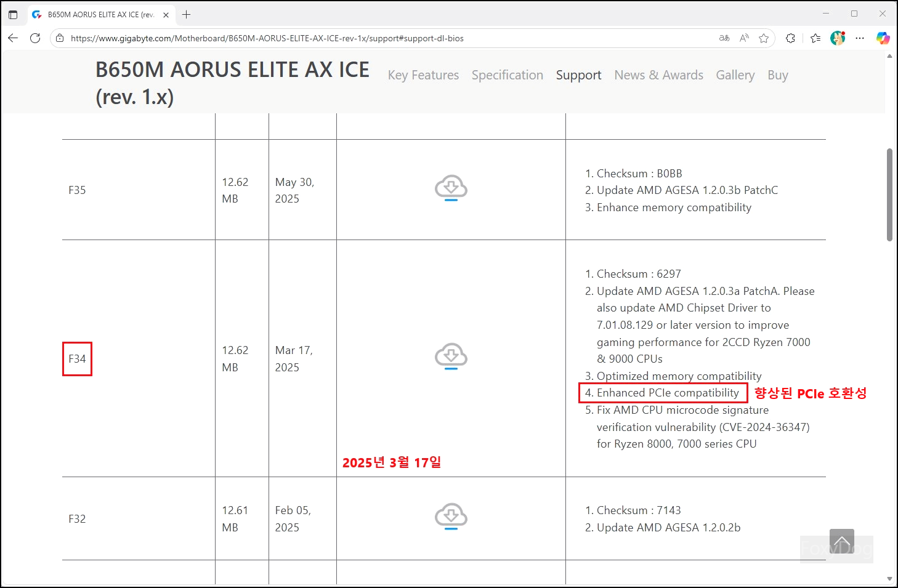Open the Specification section
This screenshot has width=898, height=588.
point(508,75)
